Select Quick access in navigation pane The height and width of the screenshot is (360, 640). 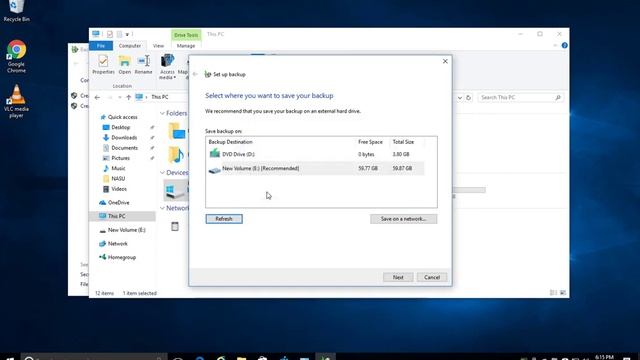[x=122, y=117]
